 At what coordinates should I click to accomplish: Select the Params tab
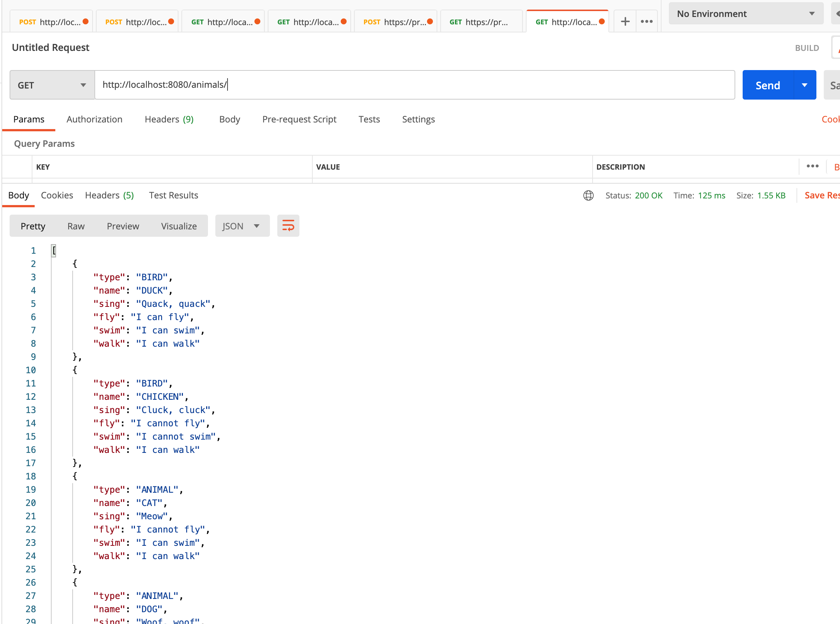click(29, 119)
